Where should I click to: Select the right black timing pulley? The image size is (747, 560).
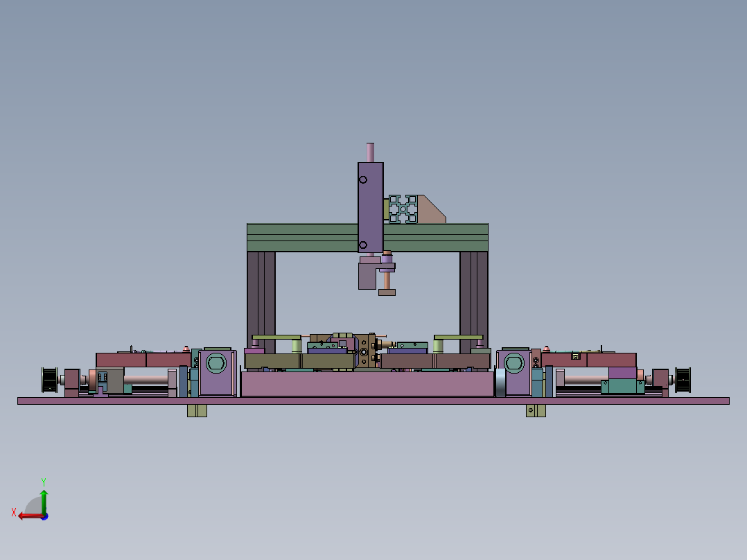click(683, 380)
